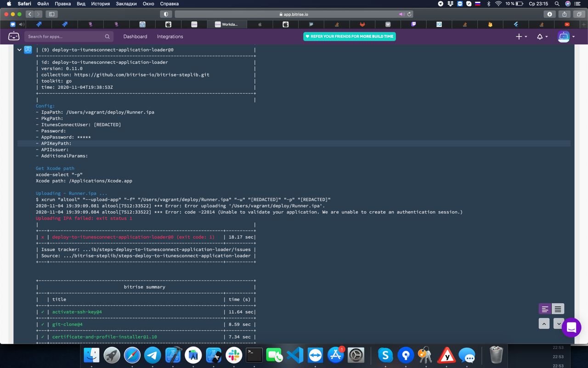Jump to top of log arrow
588x368 pixels.
point(544,324)
